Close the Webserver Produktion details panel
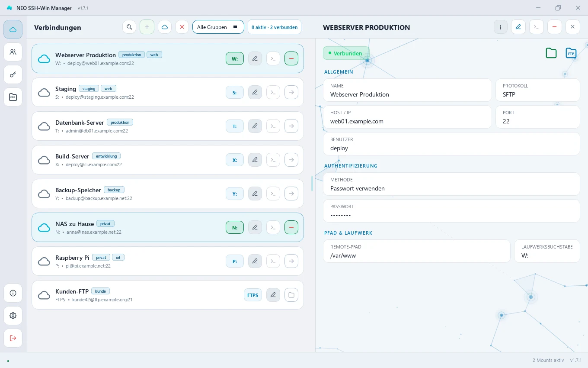 572,27
